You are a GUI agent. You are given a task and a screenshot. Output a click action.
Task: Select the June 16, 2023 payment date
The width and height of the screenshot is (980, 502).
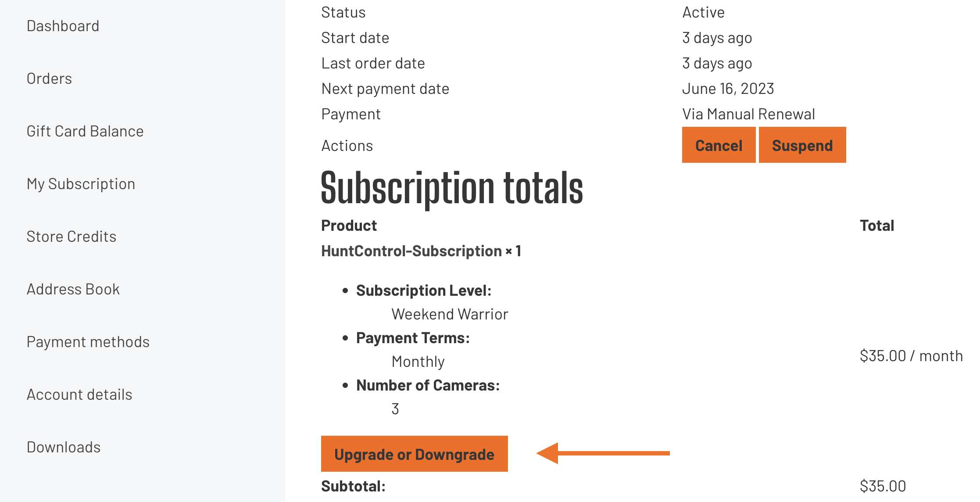[x=728, y=89]
